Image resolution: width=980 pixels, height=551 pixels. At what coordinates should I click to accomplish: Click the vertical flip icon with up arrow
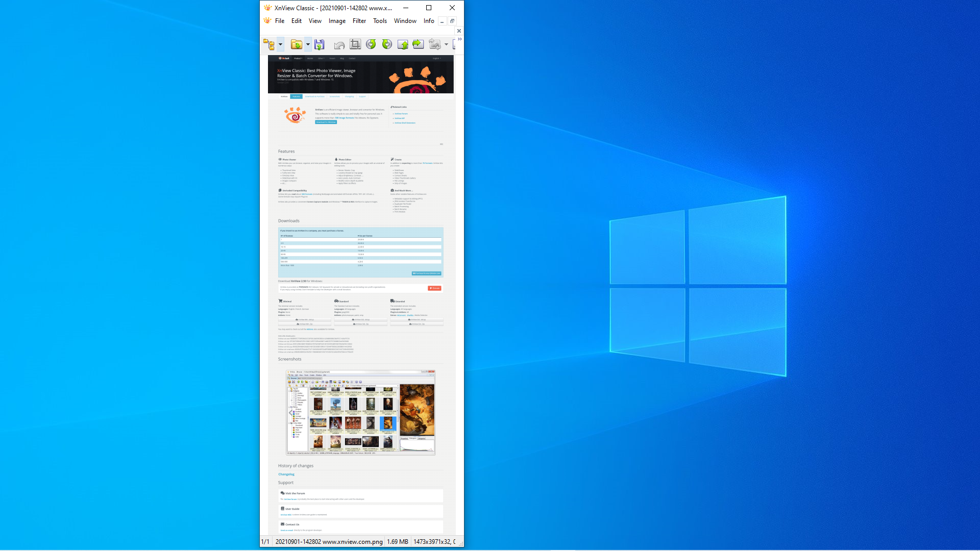coord(403,44)
